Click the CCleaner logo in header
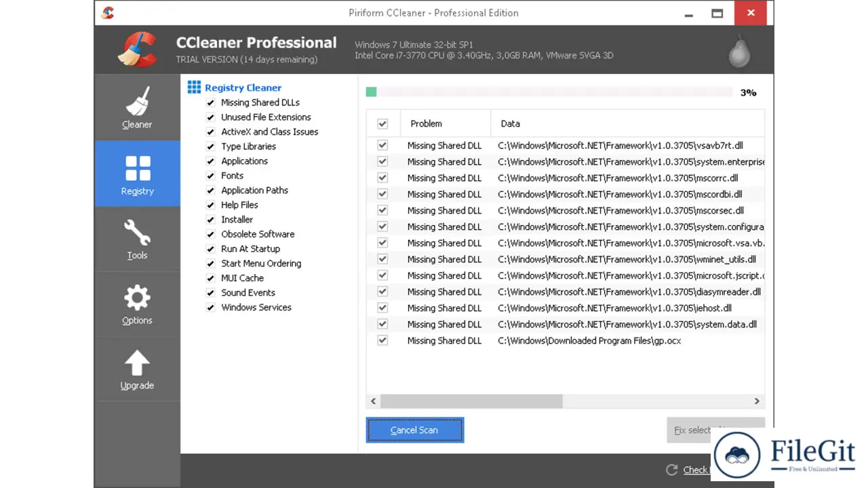This screenshot has height=488, width=868. tap(138, 50)
